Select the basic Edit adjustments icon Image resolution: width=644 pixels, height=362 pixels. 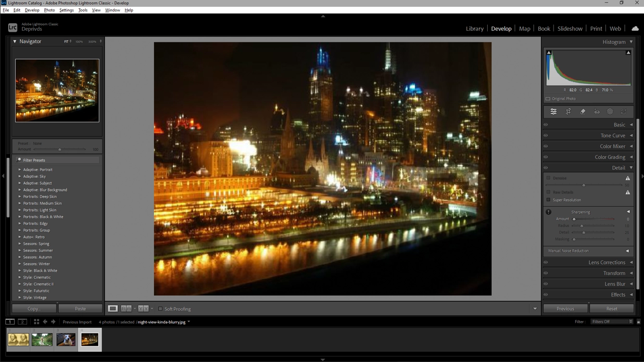coord(553,111)
